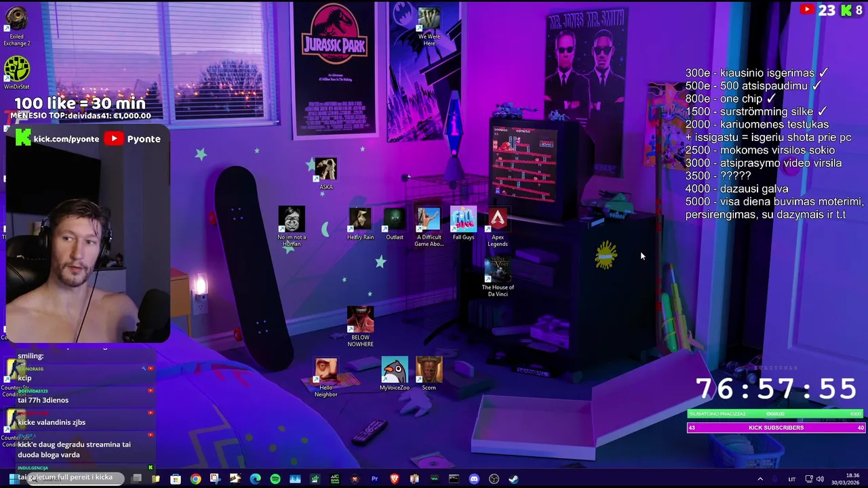Expand the hidden system tray icons
This screenshot has height=488, width=868.
[x=760, y=479]
